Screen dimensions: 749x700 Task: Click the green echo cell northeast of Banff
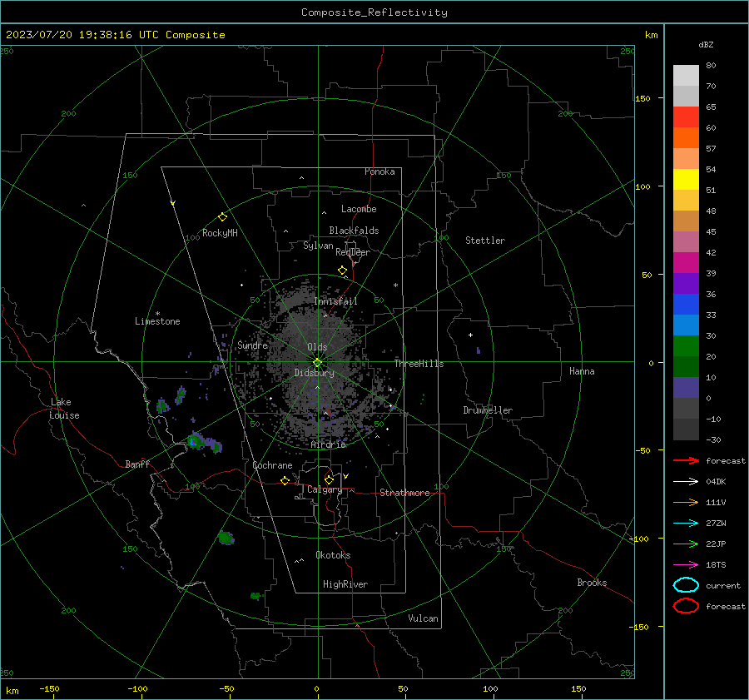click(196, 441)
